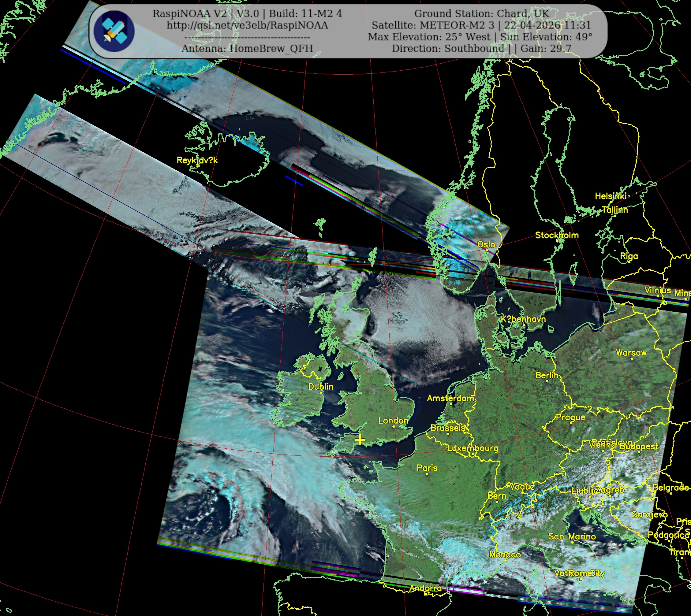The image size is (691, 616).
Task: Select the Brussels city label
Action: point(448,428)
